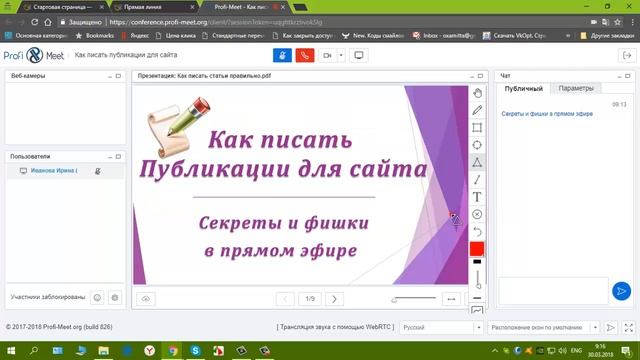Open Chrome from the taskbar
The image size is (640, 360).
pos(173,351)
